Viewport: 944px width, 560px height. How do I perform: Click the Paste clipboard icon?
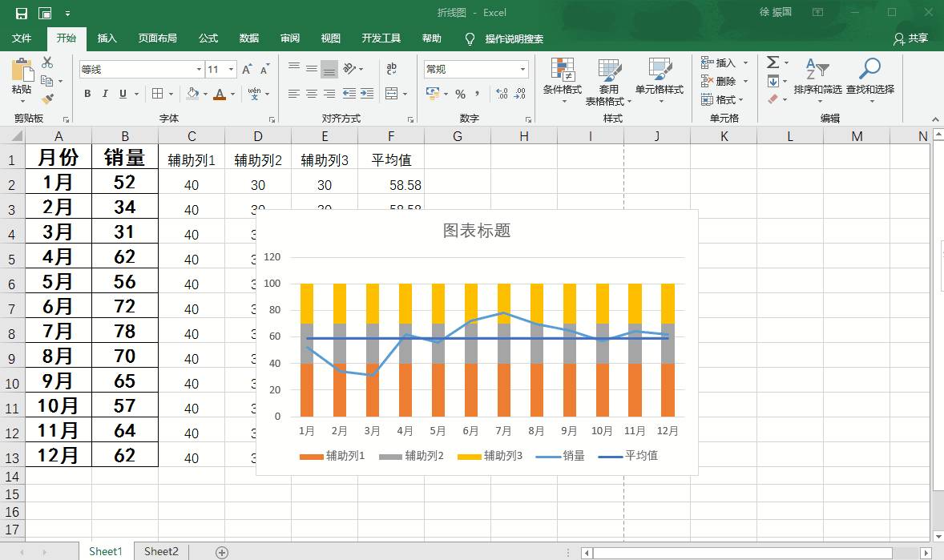click(x=22, y=71)
